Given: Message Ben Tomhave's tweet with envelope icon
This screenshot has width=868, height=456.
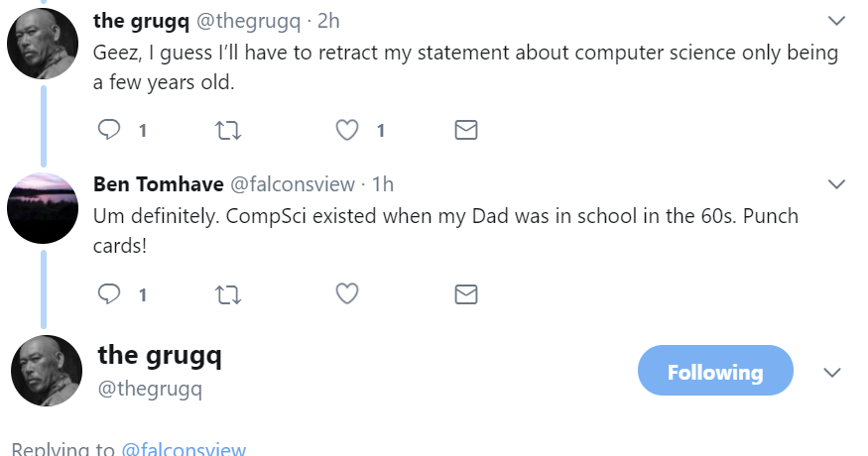Looking at the screenshot, I should coord(465,293).
